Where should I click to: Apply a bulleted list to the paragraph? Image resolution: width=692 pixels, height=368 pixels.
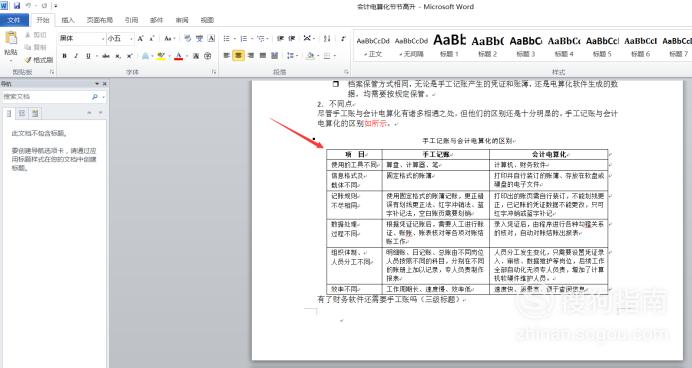coord(227,39)
